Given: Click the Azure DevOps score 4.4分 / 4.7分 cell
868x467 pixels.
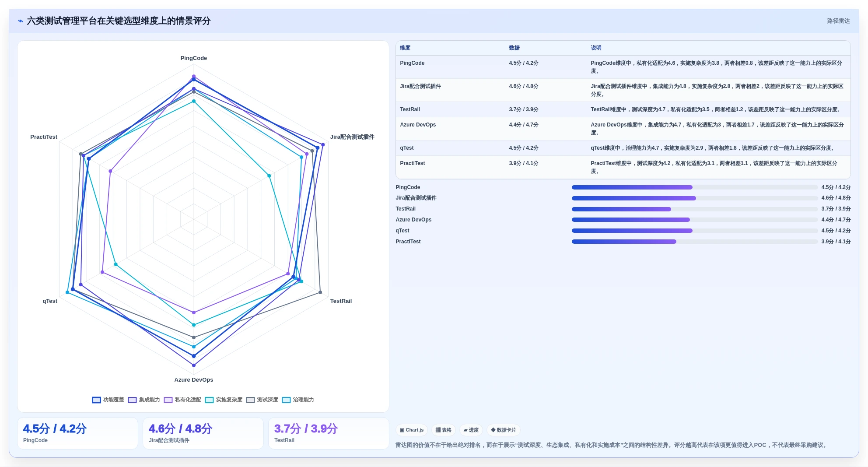Looking at the screenshot, I should pyautogui.click(x=524, y=125).
